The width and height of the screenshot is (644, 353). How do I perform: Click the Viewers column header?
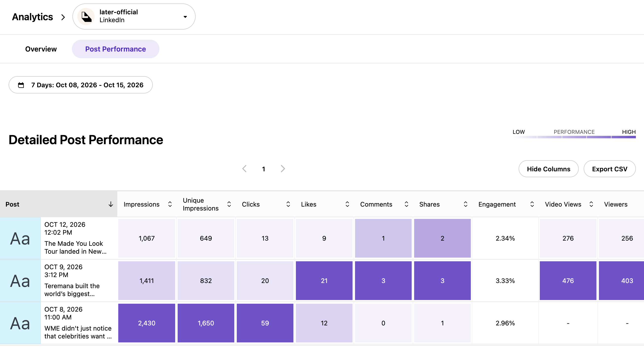pos(616,204)
